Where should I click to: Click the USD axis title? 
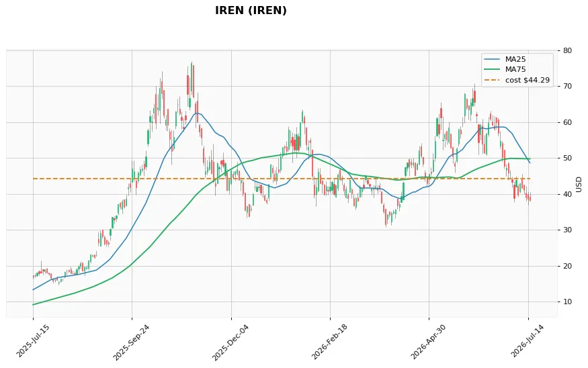(x=579, y=185)
